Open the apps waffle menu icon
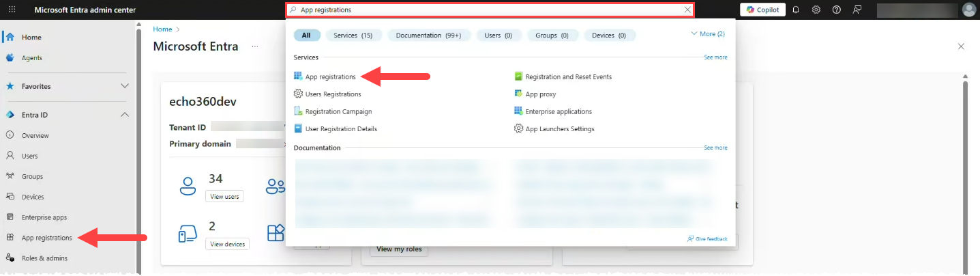This screenshot has width=980, height=276. [x=12, y=10]
